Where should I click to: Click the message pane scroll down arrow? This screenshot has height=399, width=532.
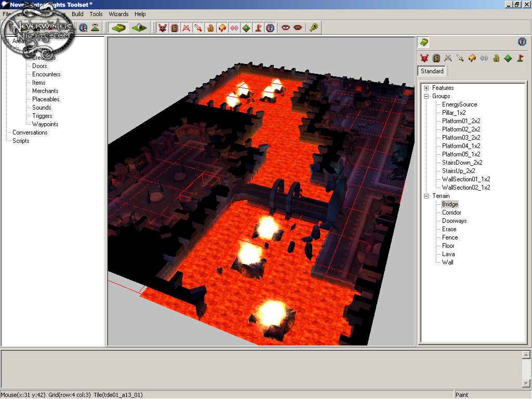tap(525, 383)
